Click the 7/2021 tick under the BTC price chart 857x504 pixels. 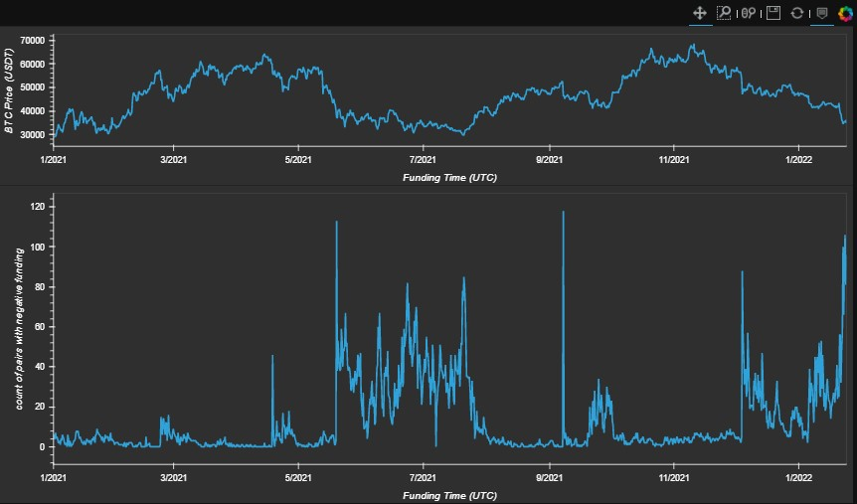424,159
